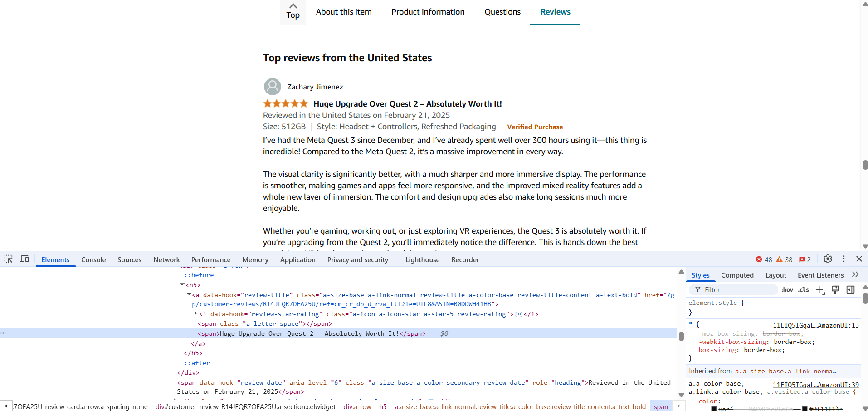Click the Verified Purchase label
Screen dimensions: 868x411
[535, 127]
